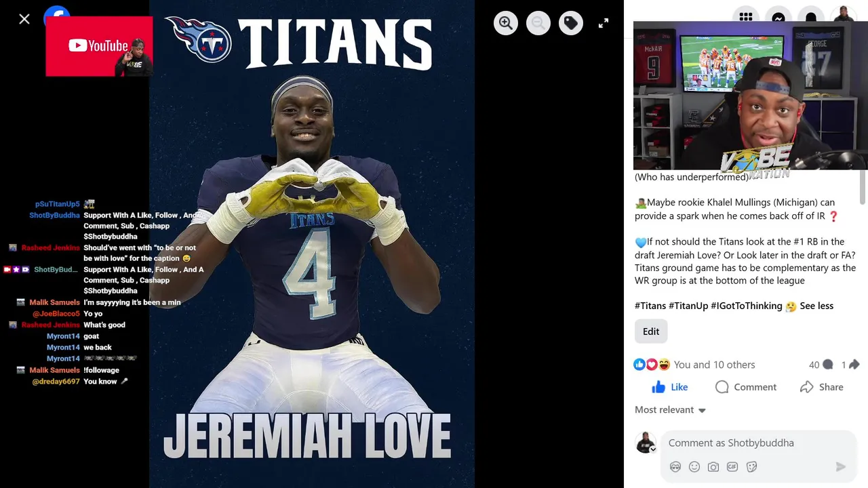Share the post

[x=822, y=387]
